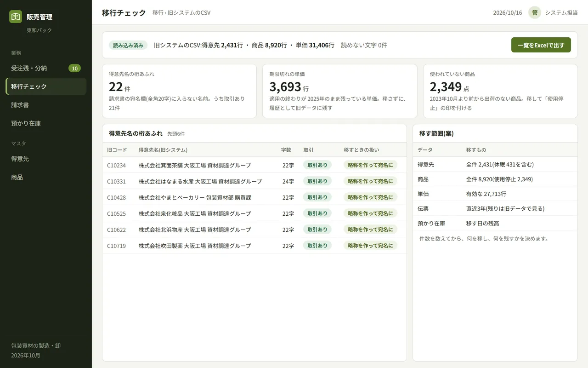Select row with code C10234

tap(254, 165)
